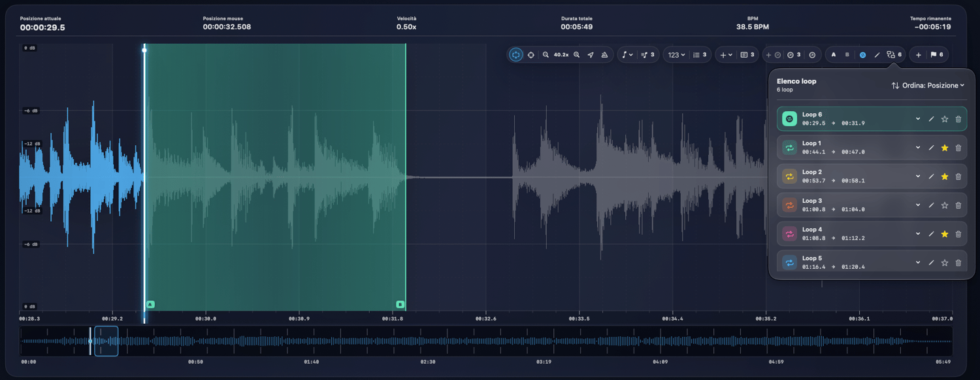Add a marker with the plus icon
This screenshot has height=380, width=980.
pos(919,55)
